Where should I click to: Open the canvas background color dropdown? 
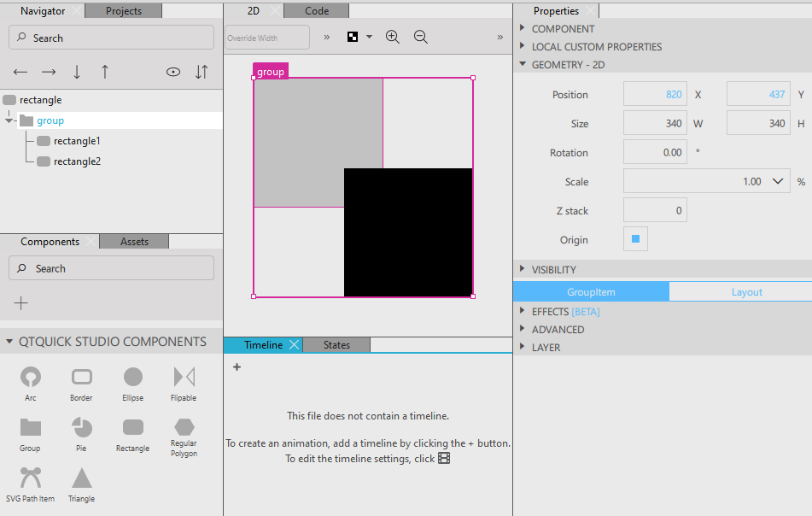359,37
